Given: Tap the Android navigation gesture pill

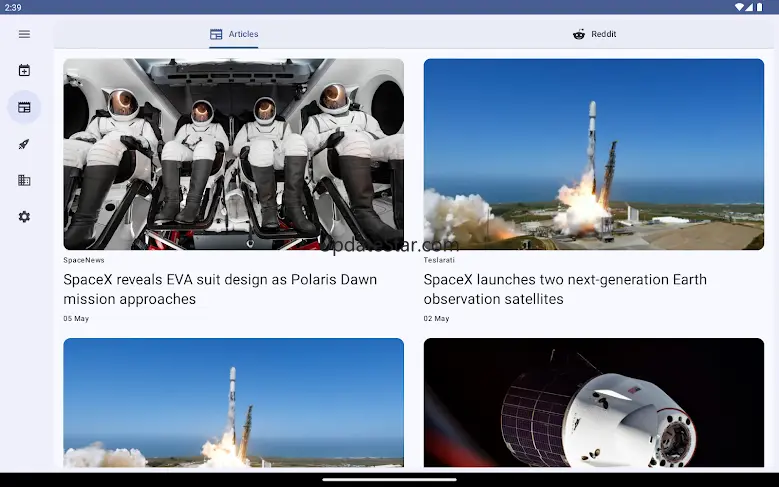Looking at the screenshot, I should click(x=390, y=480).
